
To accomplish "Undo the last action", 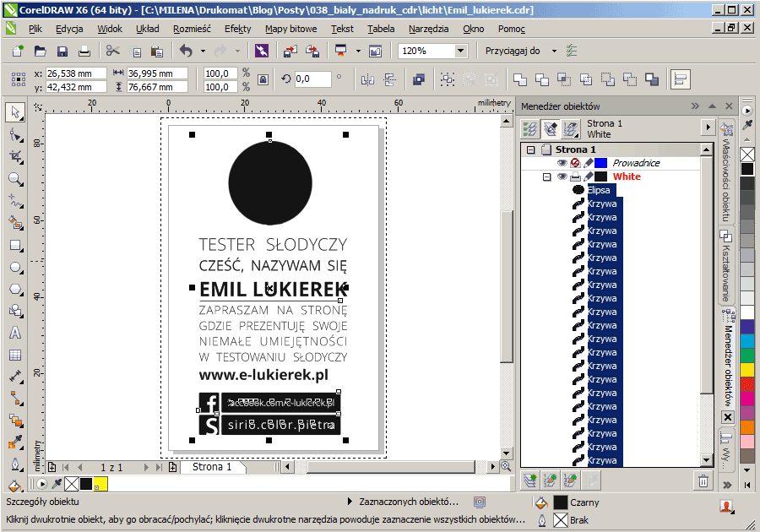I will coord(186,51).
